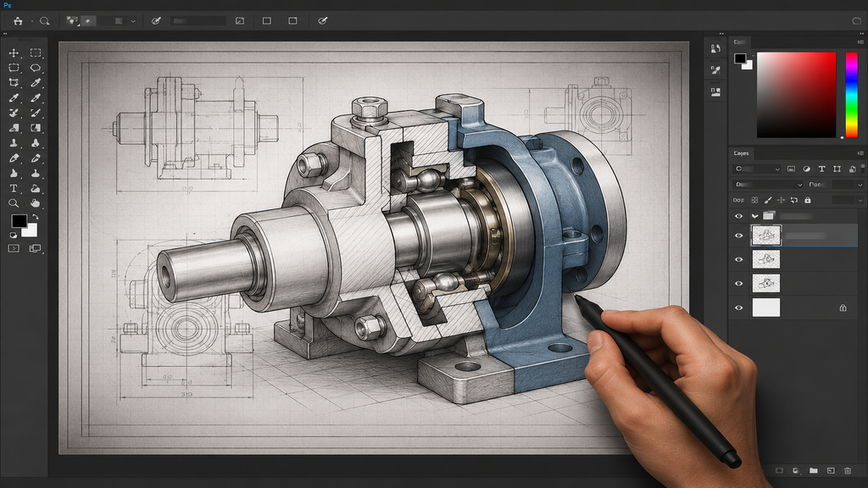Screen dimensions: 868x488
Task: Hide the blank locked background layer
Action: pos(738,308)
